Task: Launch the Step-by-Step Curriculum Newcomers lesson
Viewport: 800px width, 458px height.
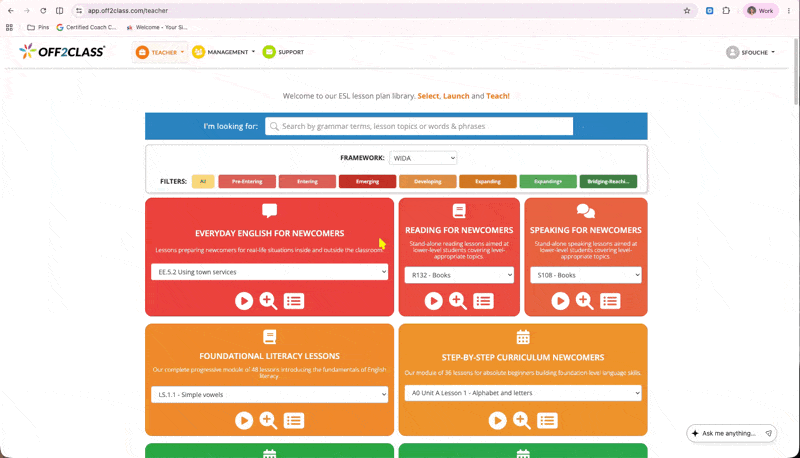Action: (x=497, y=421)
